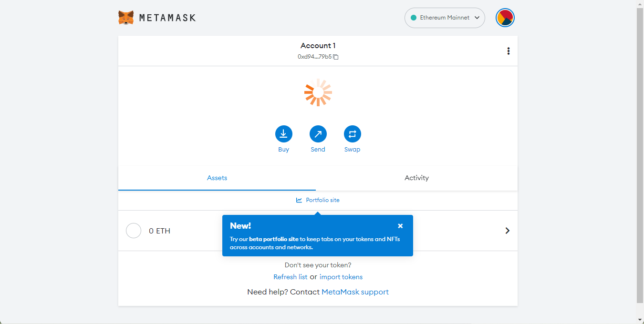Click the Buy label

(x=283, y=149)
